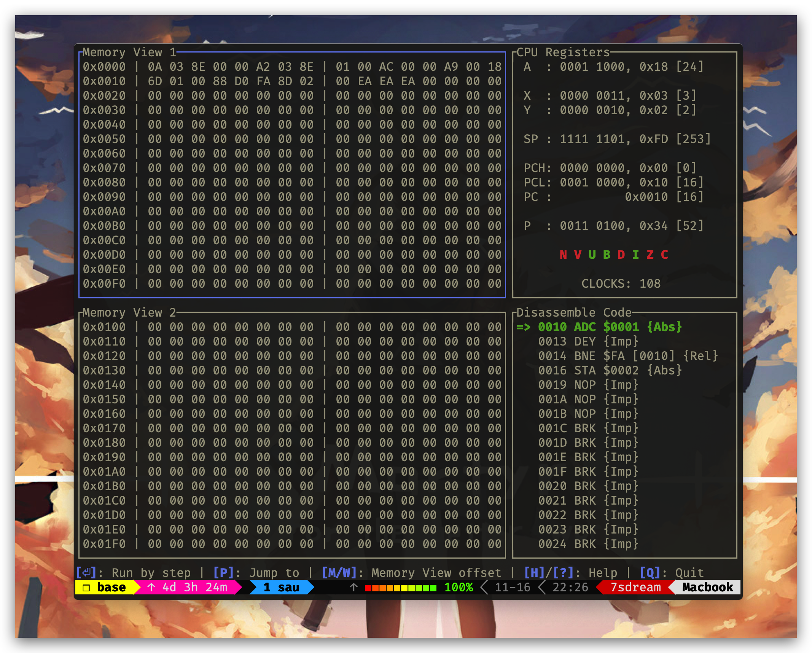The image size is (812, 653).
Task: Click the 'Disassemble Code' panel title
Action: (574, 312)
